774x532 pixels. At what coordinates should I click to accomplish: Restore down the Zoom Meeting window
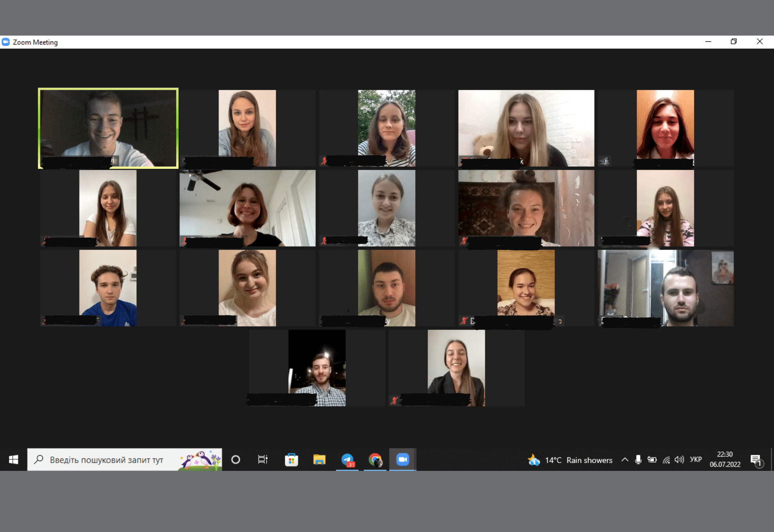(733, 41)
